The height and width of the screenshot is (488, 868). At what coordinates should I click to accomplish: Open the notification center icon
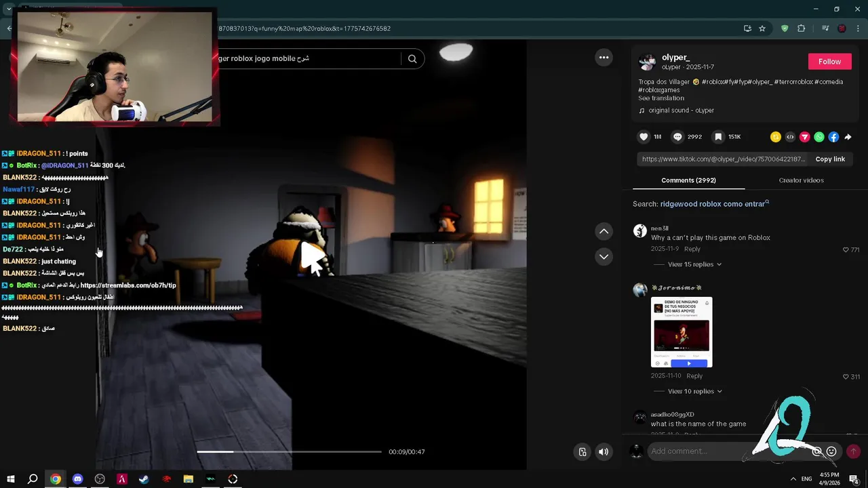click(x=854, y=479)
